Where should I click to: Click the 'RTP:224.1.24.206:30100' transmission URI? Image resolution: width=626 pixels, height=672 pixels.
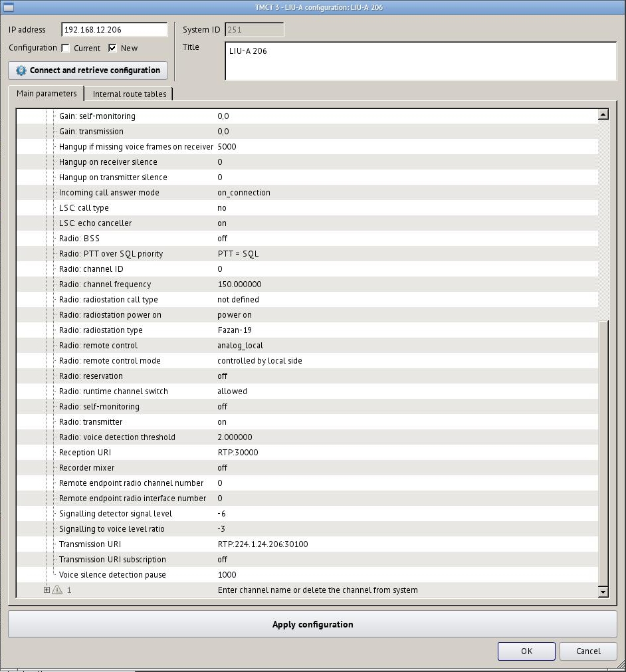point(262,544)
